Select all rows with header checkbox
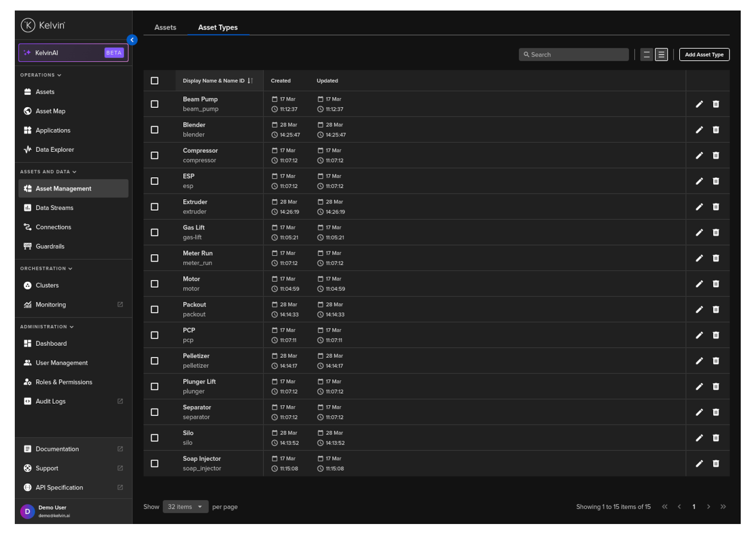756x535 pixels. point(155,81)
